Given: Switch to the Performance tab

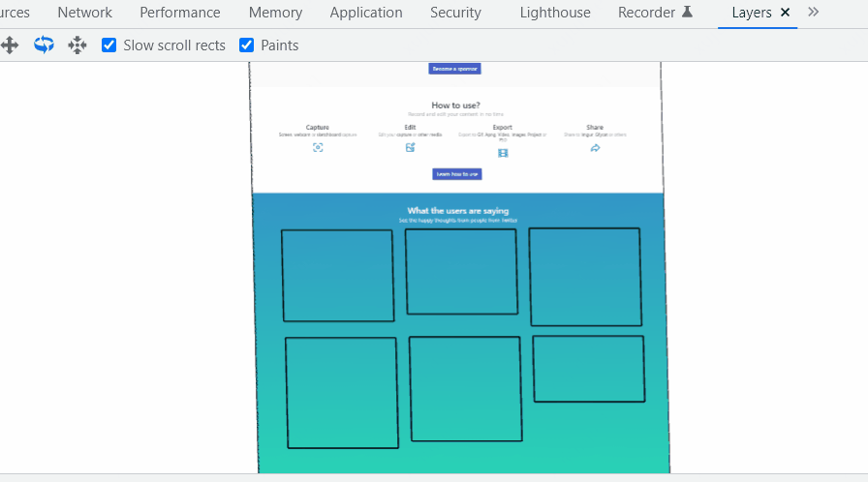Looking at the screenshot, I should click(x=180, y=13).
